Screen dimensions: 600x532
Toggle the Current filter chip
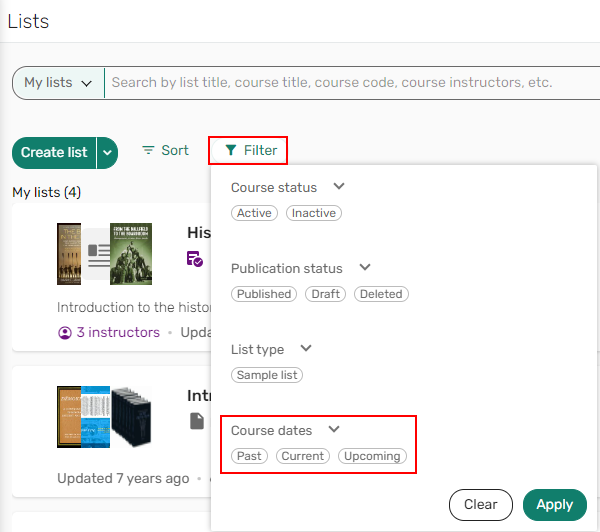(303, 456)
